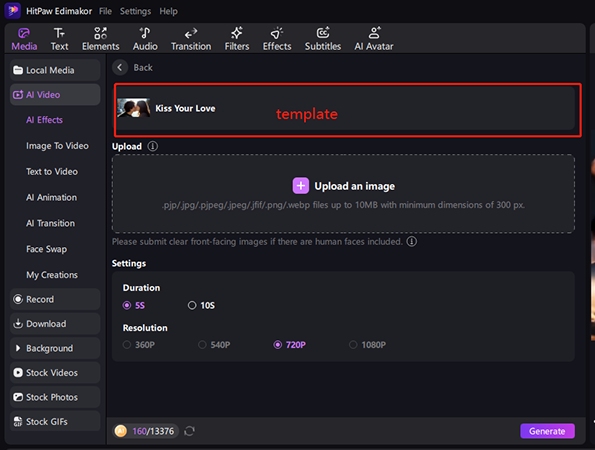
Task: Open the Settings menu
Action: tap(135, 11)
